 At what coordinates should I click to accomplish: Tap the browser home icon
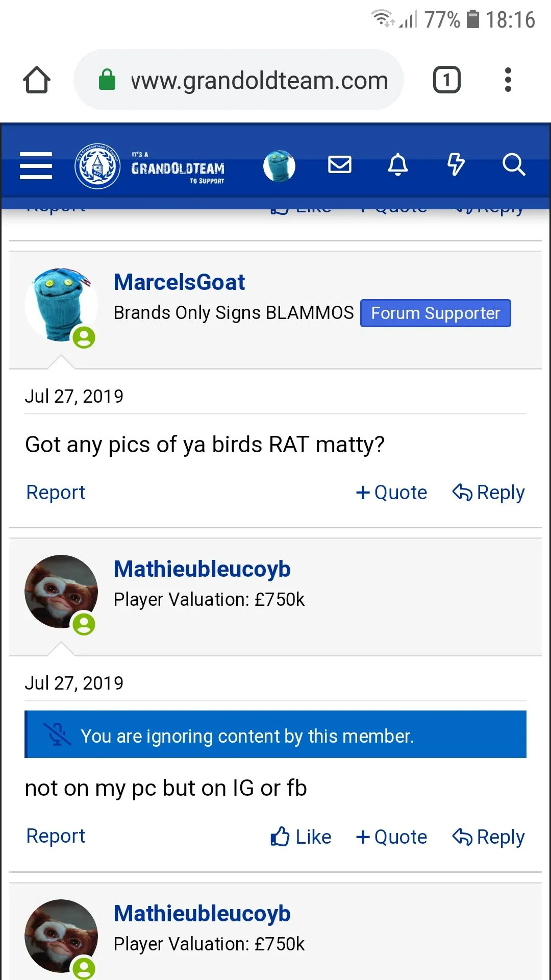pos(37,80)
